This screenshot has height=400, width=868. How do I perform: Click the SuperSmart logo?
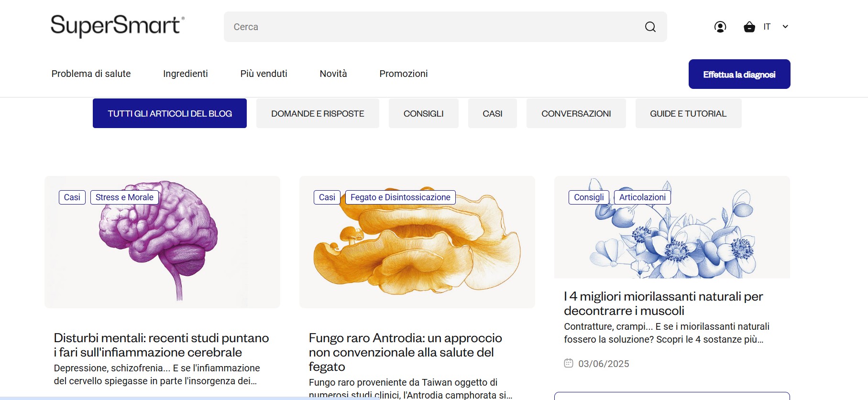click(117, 26)
